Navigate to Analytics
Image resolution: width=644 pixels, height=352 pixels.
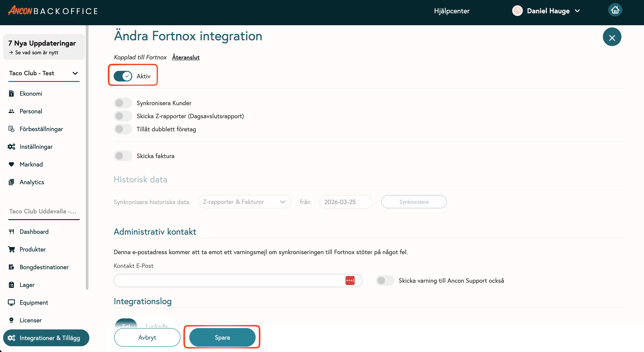32,182
